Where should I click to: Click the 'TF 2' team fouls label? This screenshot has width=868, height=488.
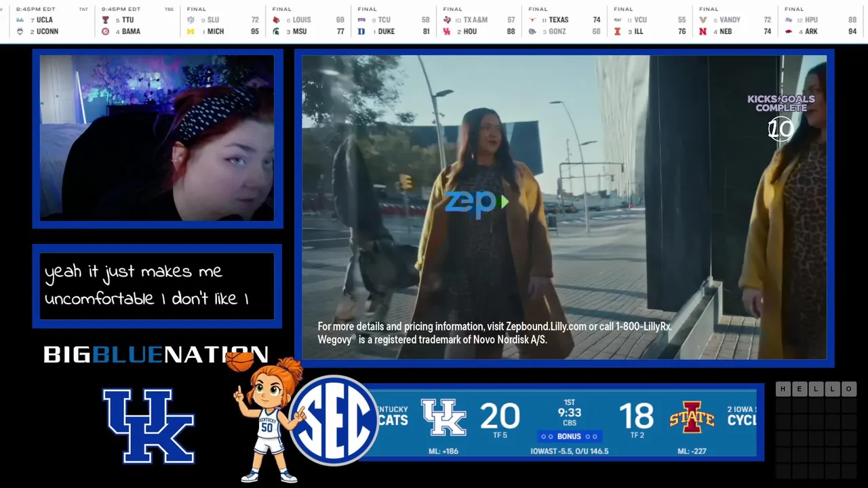pos(637,435)
